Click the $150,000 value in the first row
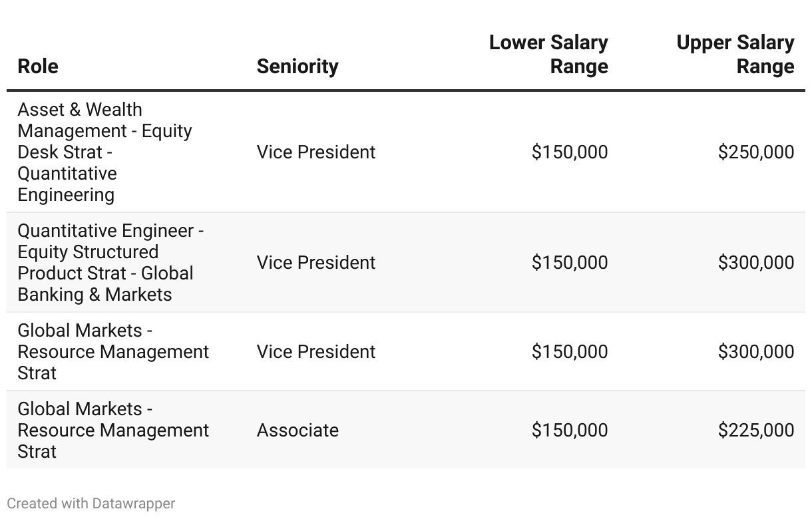The image size is (812, 519). (569, 152)
